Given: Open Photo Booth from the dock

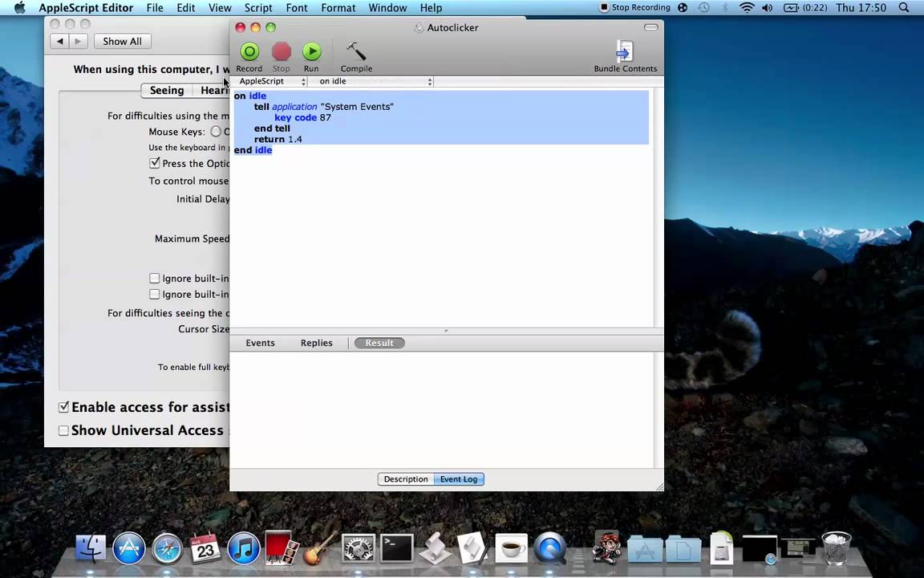Looking at the screenshot, I should click(x=282, y=548).
